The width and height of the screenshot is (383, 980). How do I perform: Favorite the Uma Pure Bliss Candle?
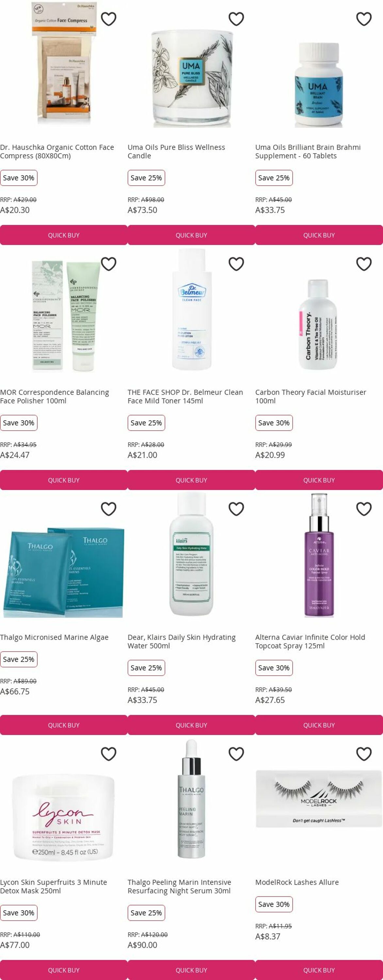click(x=236, y=19)
